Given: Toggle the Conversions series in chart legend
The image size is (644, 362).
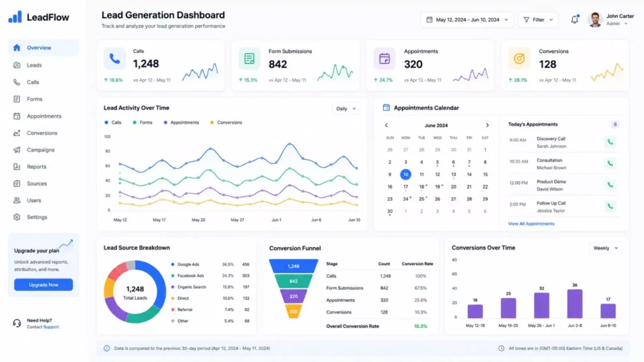Looking at the screenshot, I should pyautogui.click(x=226, y=123).
